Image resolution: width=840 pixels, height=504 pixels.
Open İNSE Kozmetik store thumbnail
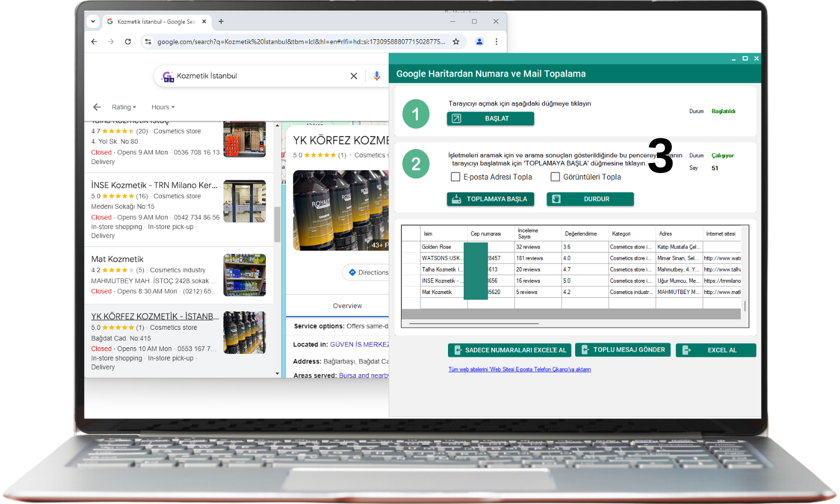tap(245, 201)
